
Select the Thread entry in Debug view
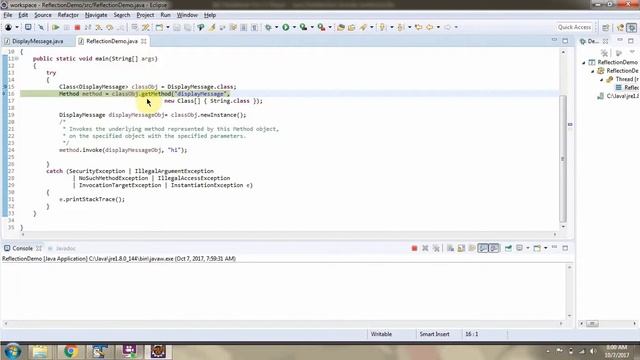click(x=623, y=79)
